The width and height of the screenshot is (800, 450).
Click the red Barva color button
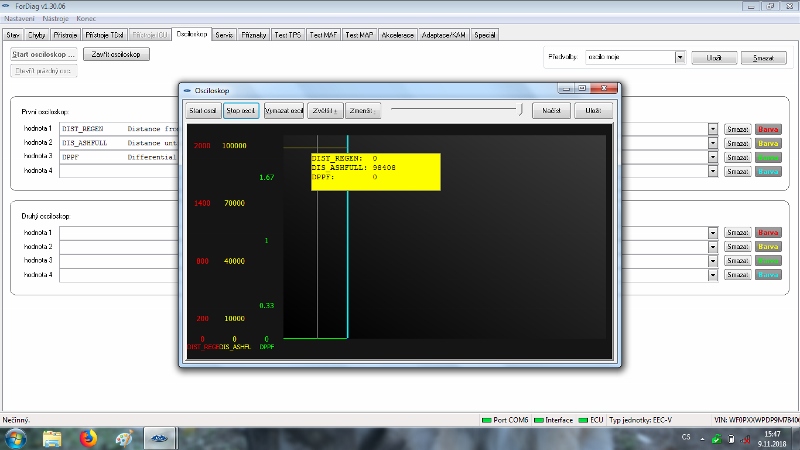(768, 129)
